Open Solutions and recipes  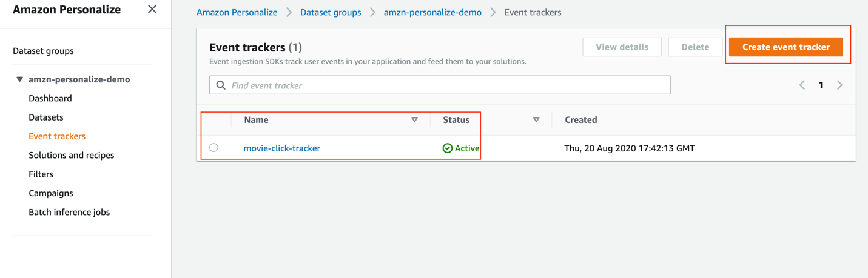(x=72, y=156)
